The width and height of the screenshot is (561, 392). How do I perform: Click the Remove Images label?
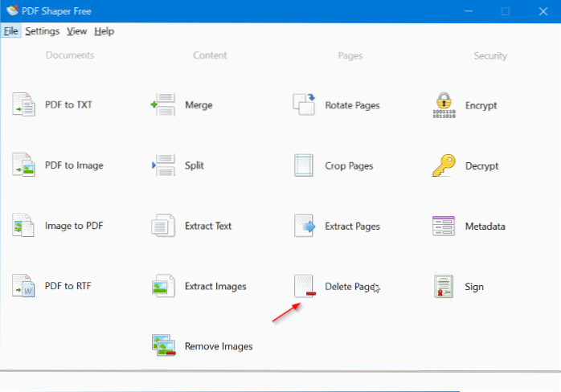pos(219,346)
